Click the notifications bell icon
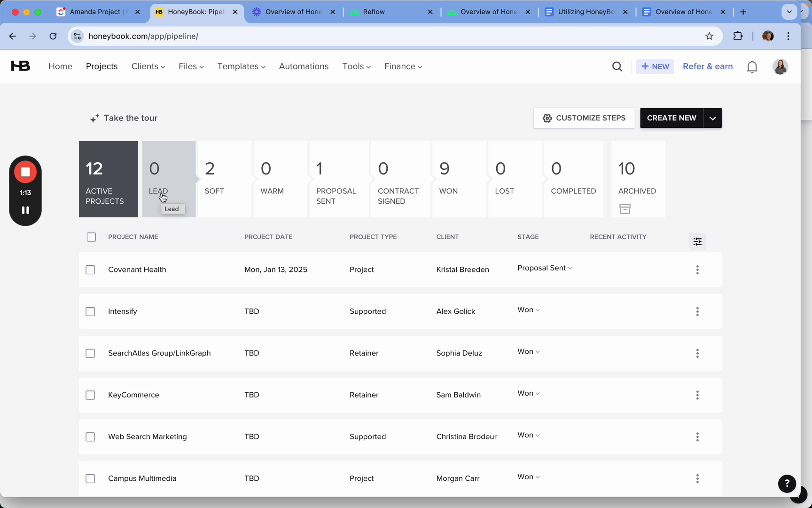 point(752,67)
